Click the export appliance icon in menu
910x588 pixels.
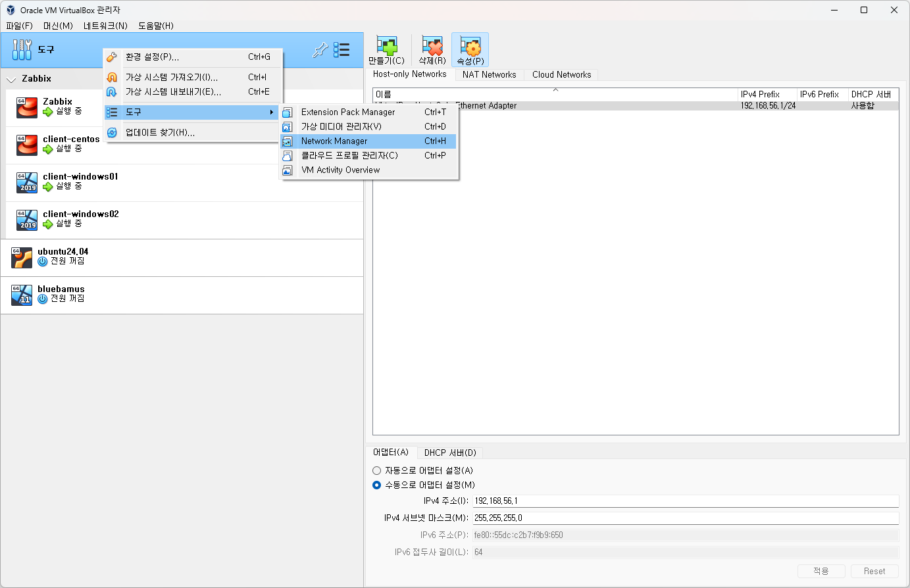[112, 92]
